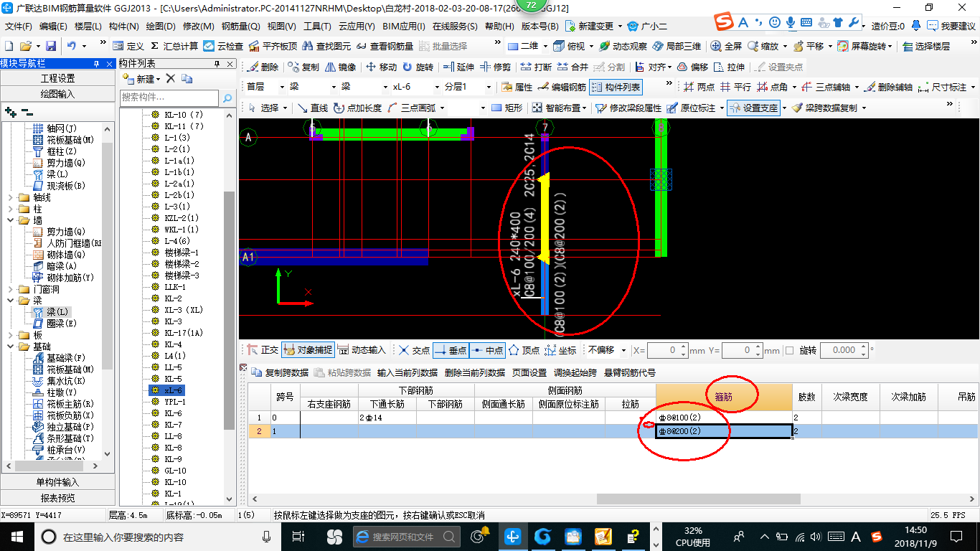Select the 延伸 extend tool
This screenshot has width=980, height=551.
(458, 67)
